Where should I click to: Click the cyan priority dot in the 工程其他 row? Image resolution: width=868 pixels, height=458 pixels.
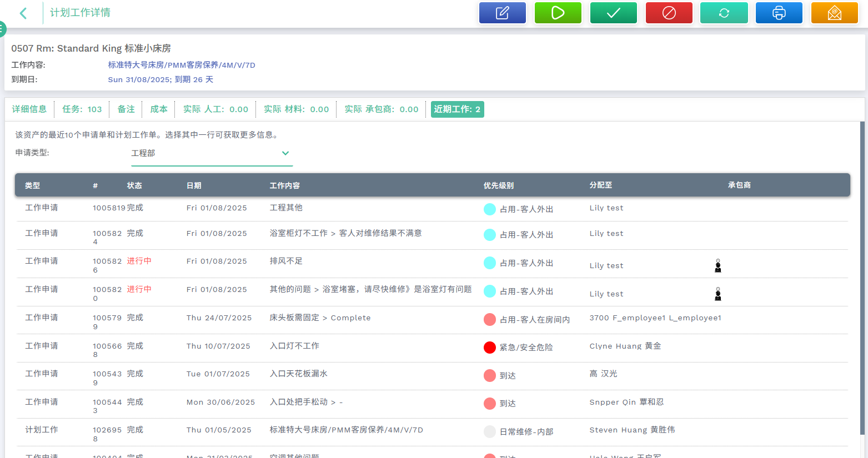pos(490,209)
